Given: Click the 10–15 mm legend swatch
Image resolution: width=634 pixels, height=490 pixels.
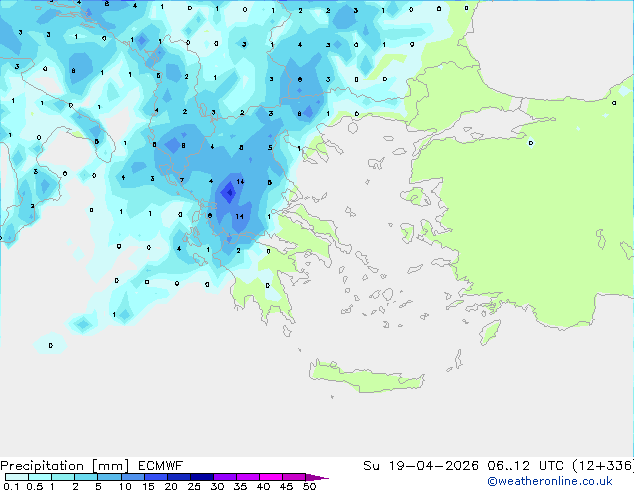Looking at the screenshot, I should point(132,477).
